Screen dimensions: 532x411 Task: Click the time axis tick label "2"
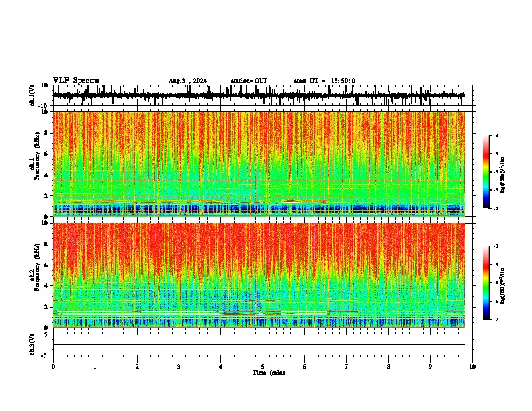point(137,367)
